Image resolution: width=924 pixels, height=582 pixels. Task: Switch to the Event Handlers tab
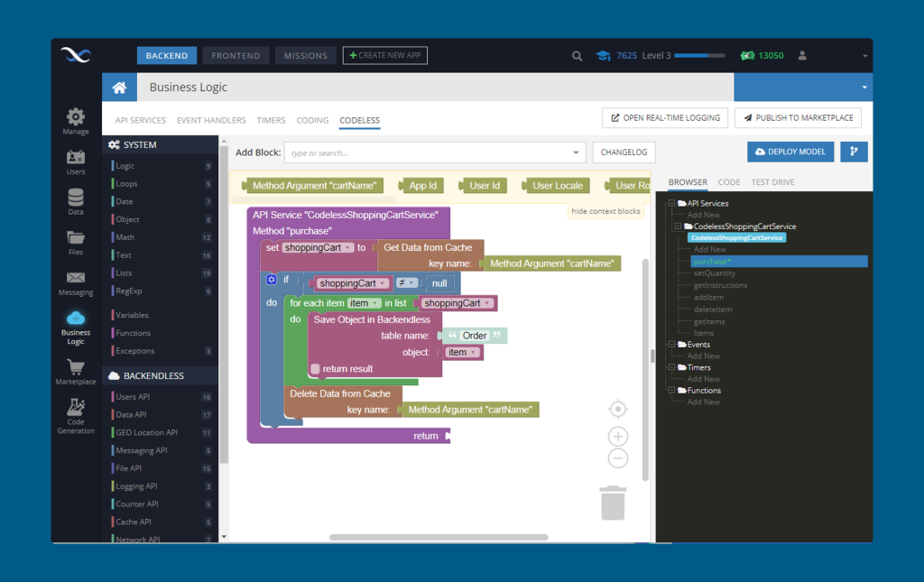pyautogui.click(x=211, y=120)
